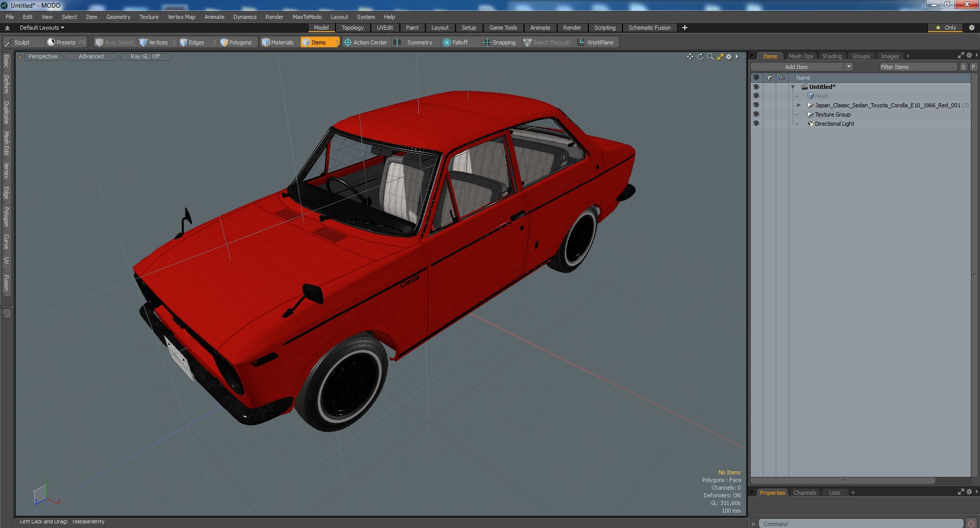This screenshot has width=980, height=528.
Task: Switch to the Topology layout tab
Action: (352, 28)
